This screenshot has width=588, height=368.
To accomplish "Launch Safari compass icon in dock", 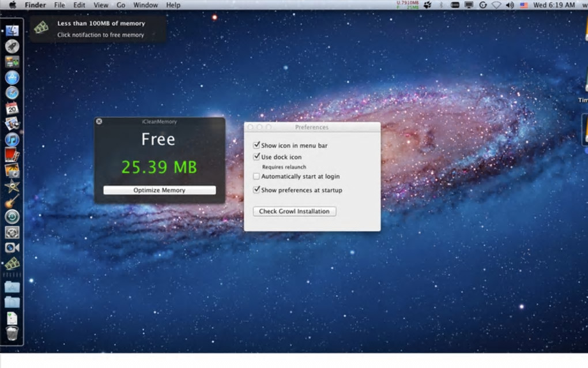I will (x=12, y=93).
